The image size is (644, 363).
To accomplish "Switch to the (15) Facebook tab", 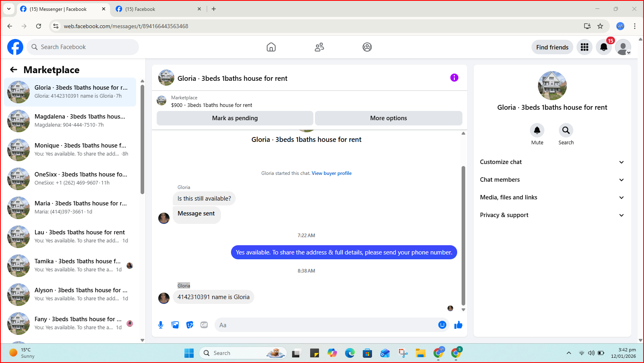I will coord(159,9).
